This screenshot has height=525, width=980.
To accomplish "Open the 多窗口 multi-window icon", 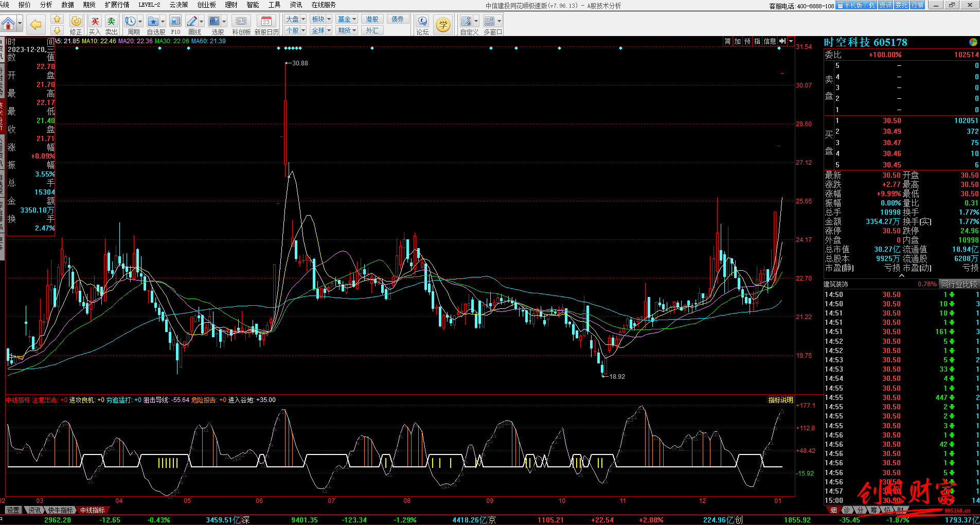I will point(489,21).
